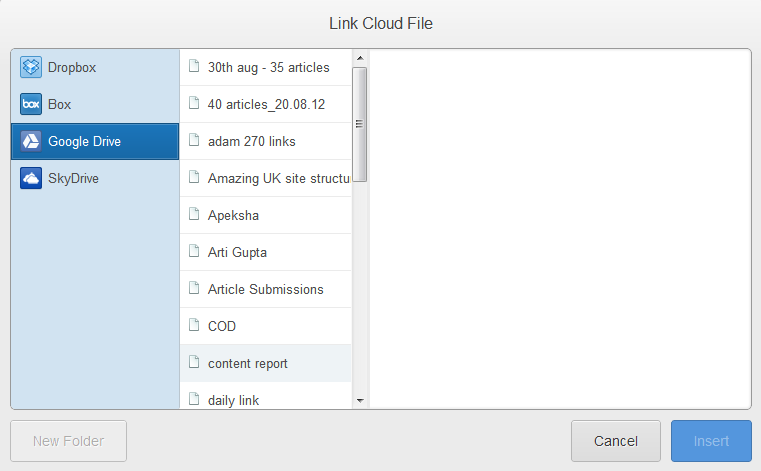This screenshot has width=761, height=471.
Task: Click document icon for daily link
Action: [194, 400]
